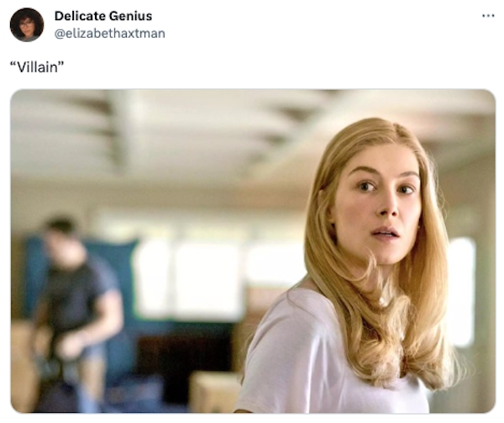This screenshot has width=504, height=423.
Task: Visit the @elizabethaxtman handle link
Action: click(109, 34)
